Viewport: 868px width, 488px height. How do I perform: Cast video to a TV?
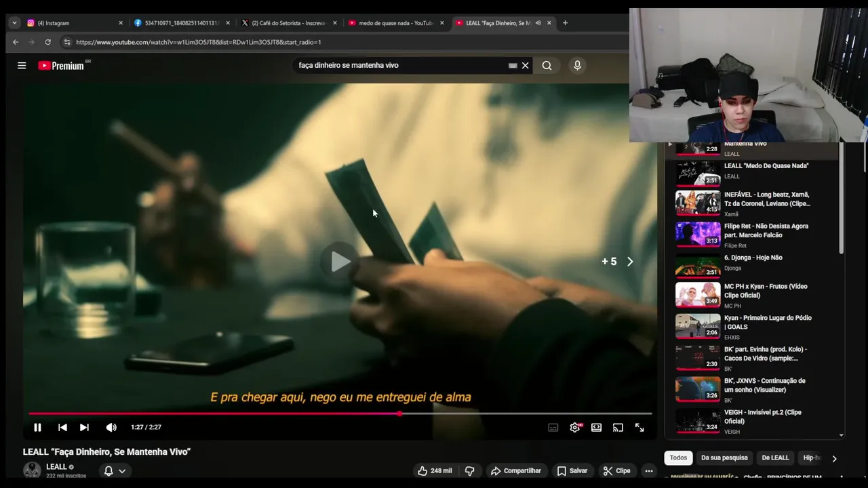point(618,428)
